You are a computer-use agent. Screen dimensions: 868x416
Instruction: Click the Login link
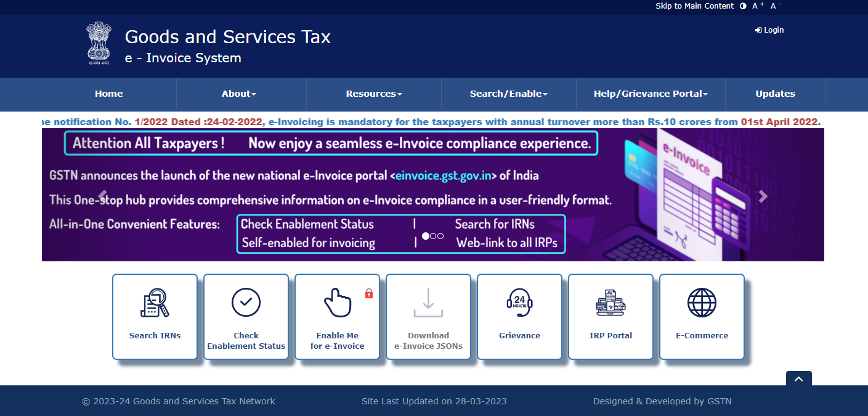coord(769,30)
